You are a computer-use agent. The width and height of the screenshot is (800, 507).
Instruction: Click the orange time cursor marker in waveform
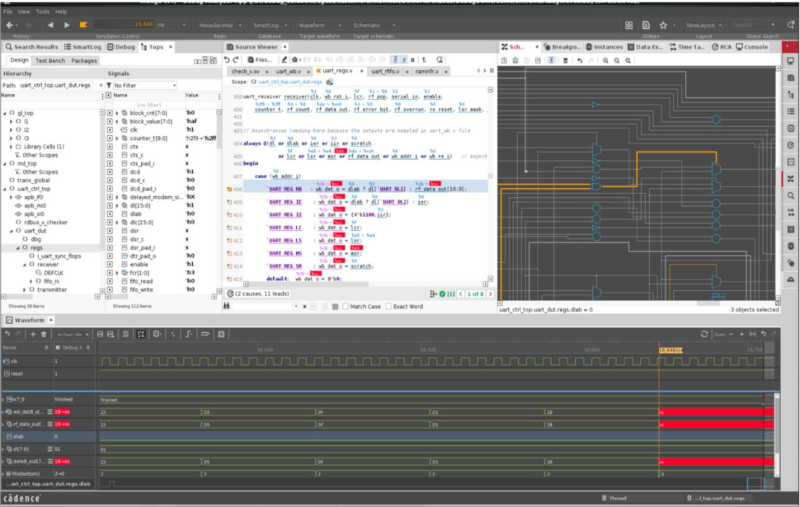tap(670, 350)
